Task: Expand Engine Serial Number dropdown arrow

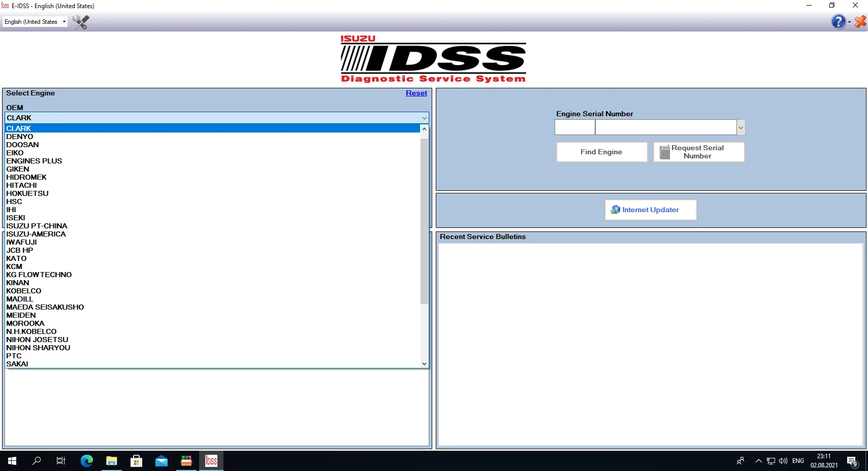Action: coord(741,127)
